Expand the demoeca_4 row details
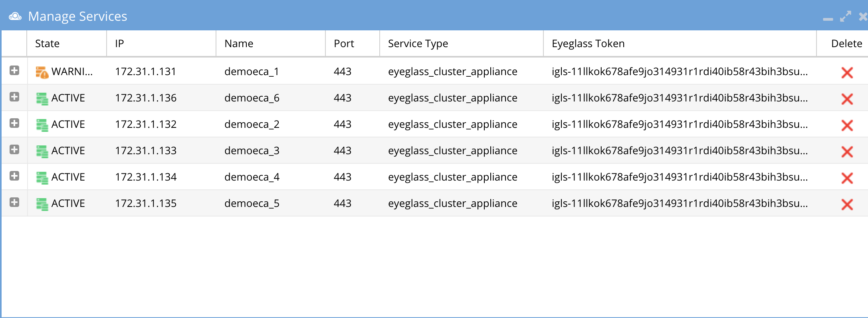This screenshot has width=868, height=318. [x=14, y=176]
